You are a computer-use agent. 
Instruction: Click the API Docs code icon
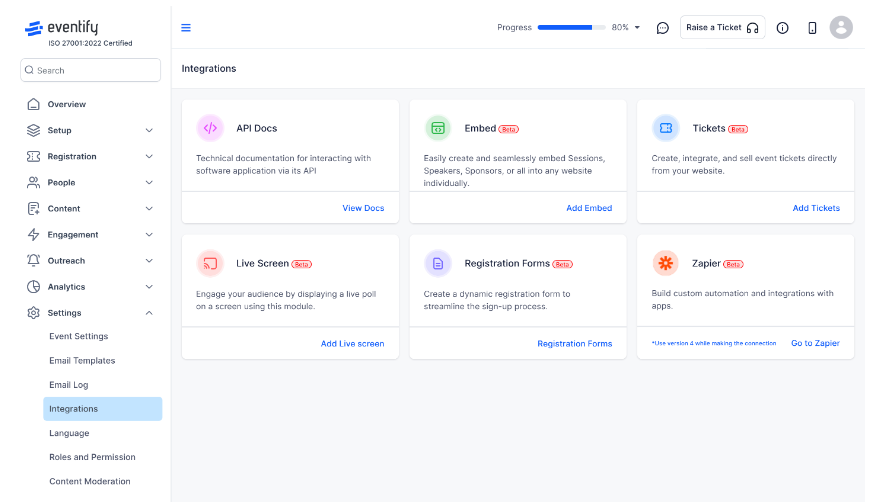coord(210,128)
